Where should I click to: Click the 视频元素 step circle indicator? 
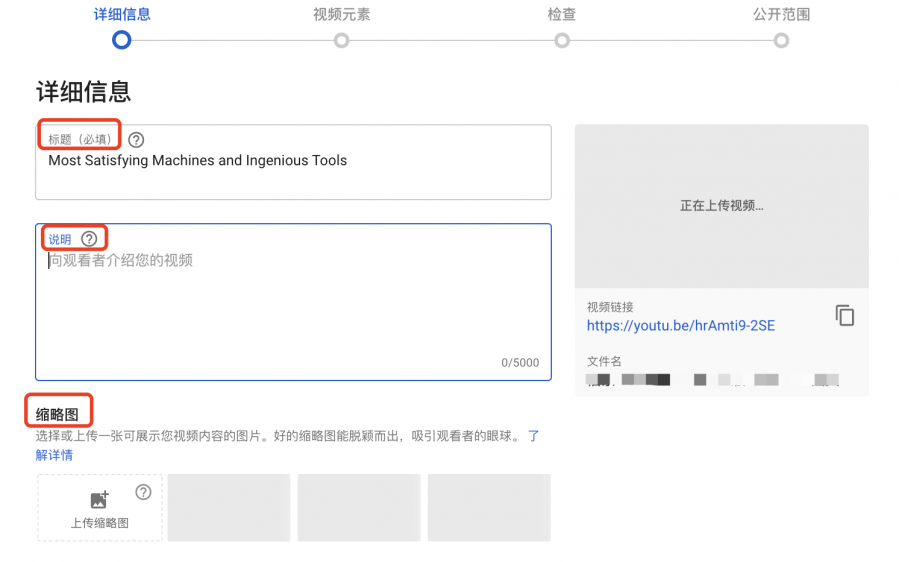342,40
